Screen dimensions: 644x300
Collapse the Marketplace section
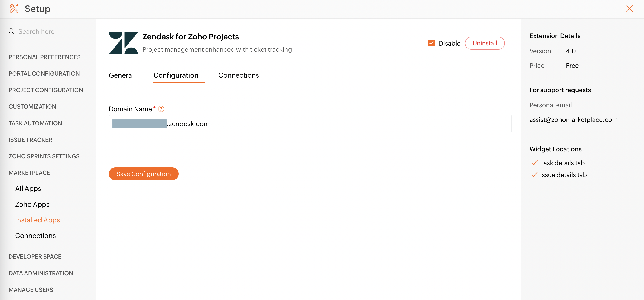click(x=29, y=173)
